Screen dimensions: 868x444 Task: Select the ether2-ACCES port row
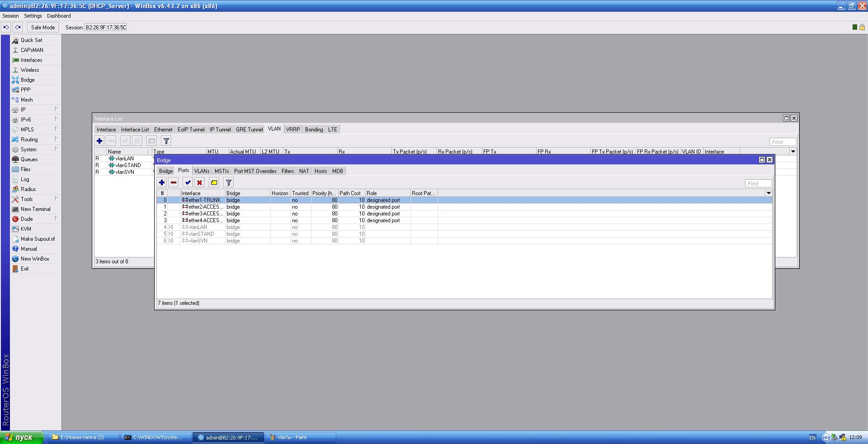pos(464,207)
